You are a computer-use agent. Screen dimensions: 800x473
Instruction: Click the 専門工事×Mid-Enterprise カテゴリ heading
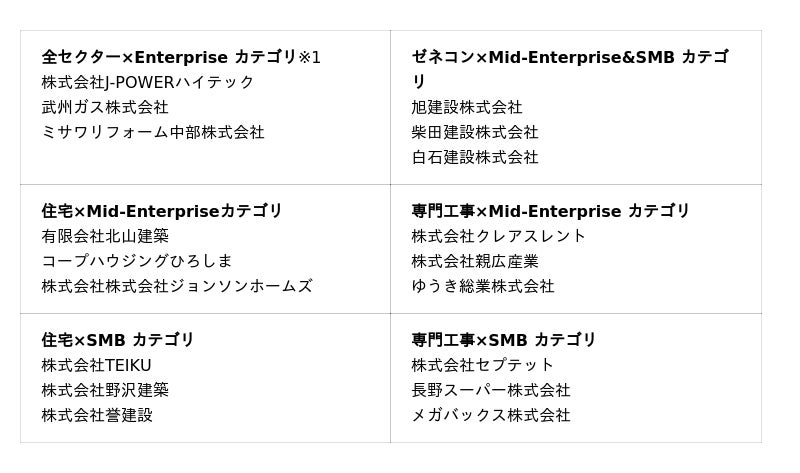click(550, 211)
